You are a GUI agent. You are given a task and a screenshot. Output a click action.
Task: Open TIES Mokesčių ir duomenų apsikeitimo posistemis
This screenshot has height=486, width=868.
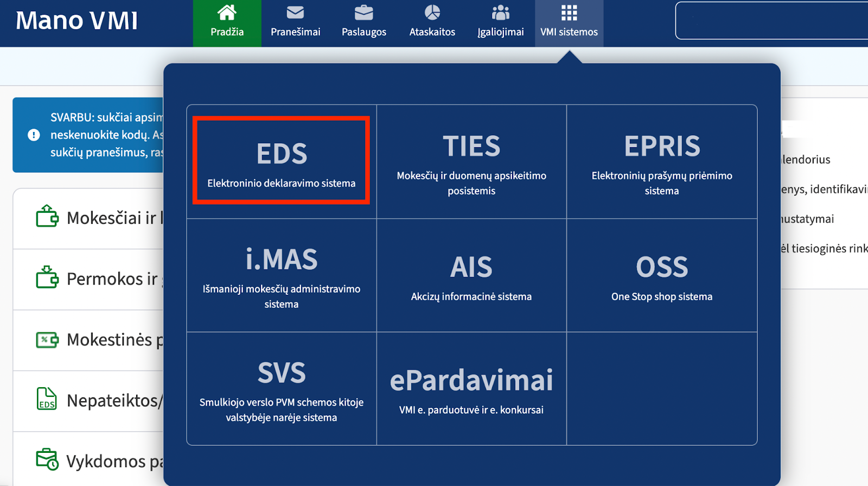click(471, 162)
